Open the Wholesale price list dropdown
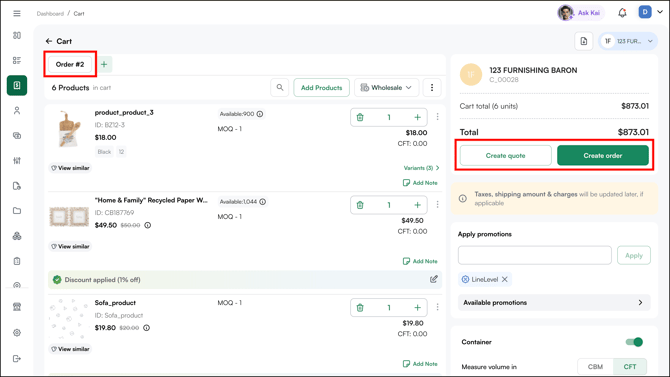The height and width of the screenshot is (377, 670). [387, 88]
